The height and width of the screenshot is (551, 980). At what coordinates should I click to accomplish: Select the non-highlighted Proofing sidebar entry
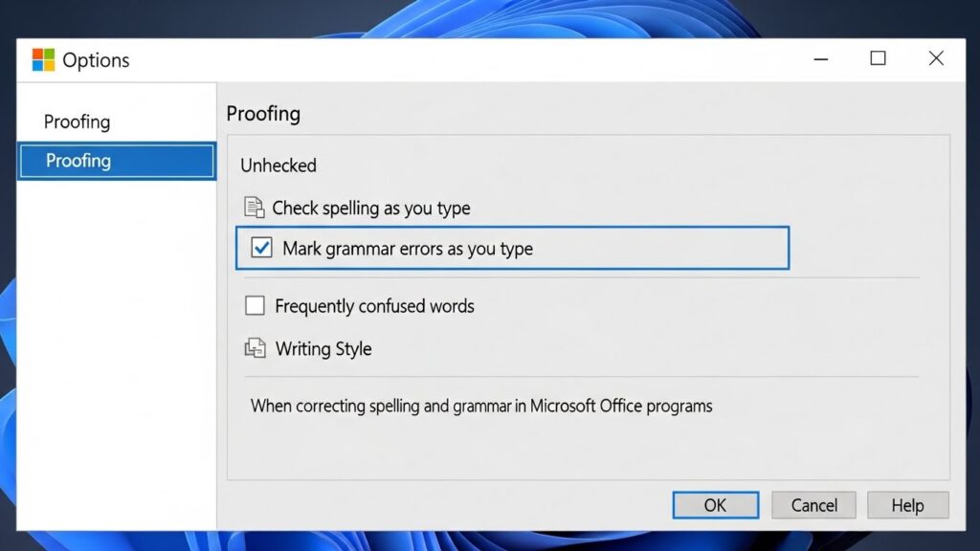(78, 121)
